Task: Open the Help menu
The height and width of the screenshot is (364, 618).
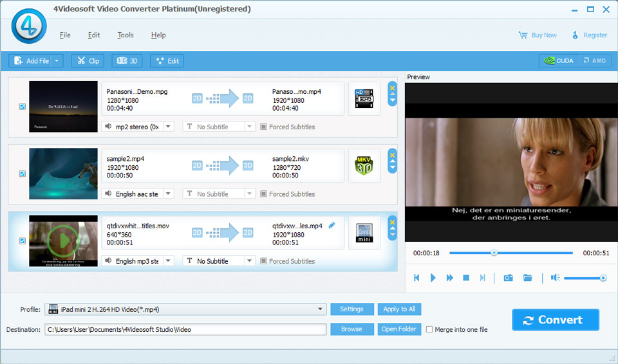Action: [x=158, y=35]
